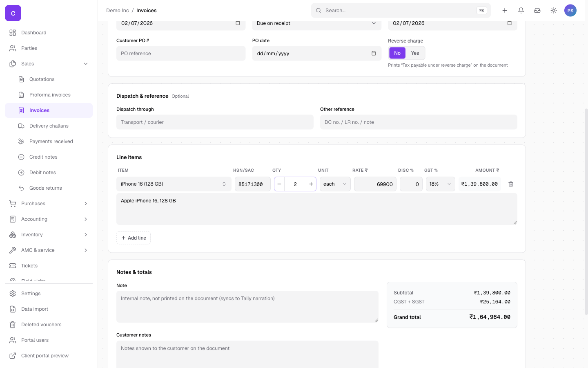The width and height of the screenshot is (588, 368).
Task: Click the Add line button
Action: [x=134, y=238]
